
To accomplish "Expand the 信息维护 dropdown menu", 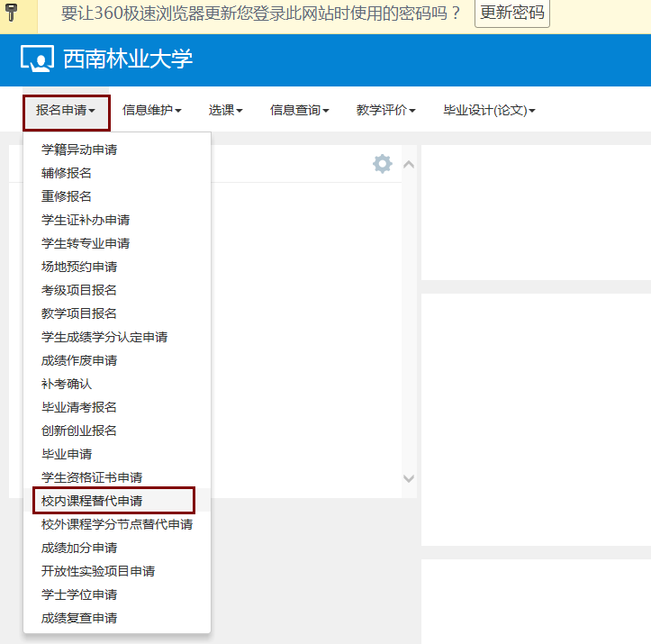I will tap(152, 111).
